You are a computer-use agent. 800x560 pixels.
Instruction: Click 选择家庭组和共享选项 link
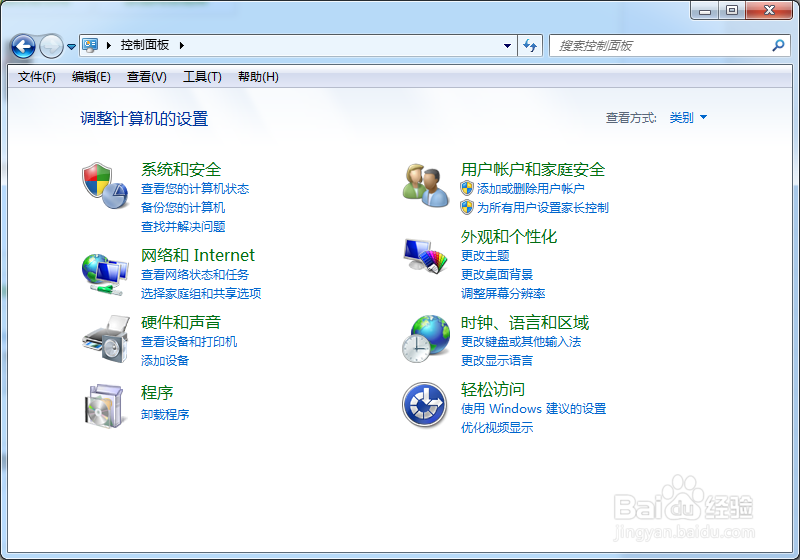pos(201,293)
